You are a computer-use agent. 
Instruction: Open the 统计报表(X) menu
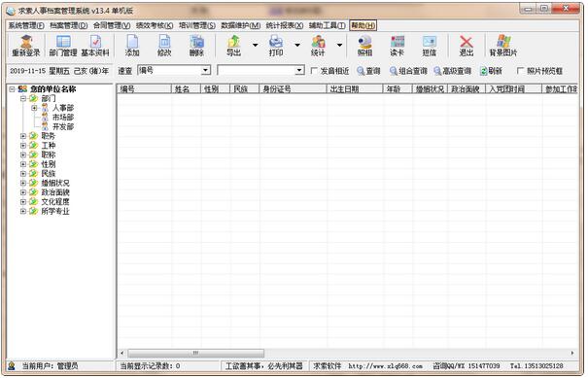pyautogui.click(x=285, y=25)
